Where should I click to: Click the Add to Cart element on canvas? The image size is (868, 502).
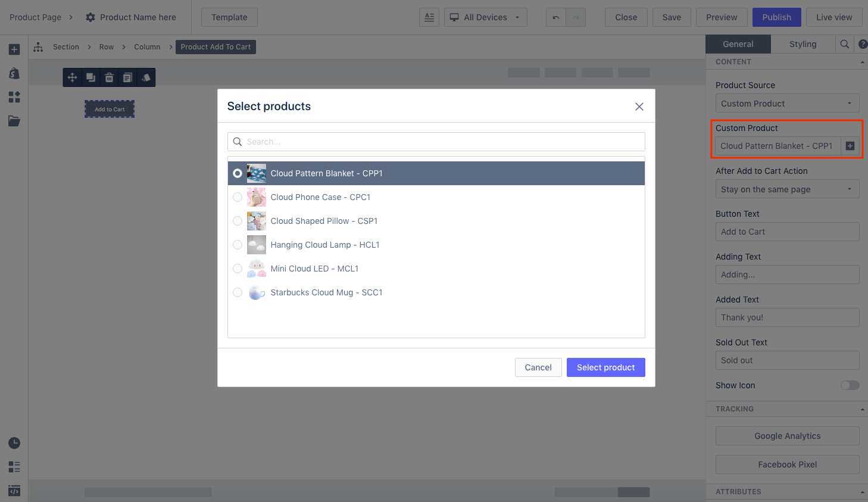tap(110, 109)
